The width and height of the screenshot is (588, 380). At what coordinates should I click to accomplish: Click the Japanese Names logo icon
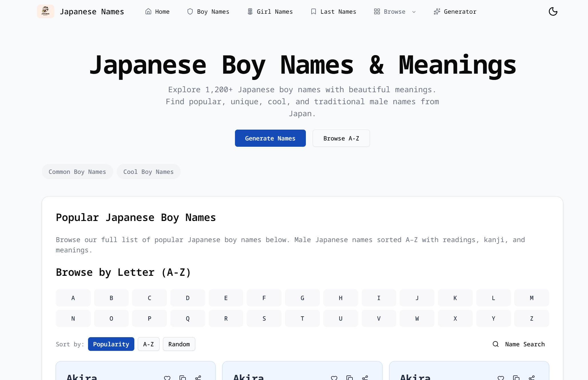46,11
